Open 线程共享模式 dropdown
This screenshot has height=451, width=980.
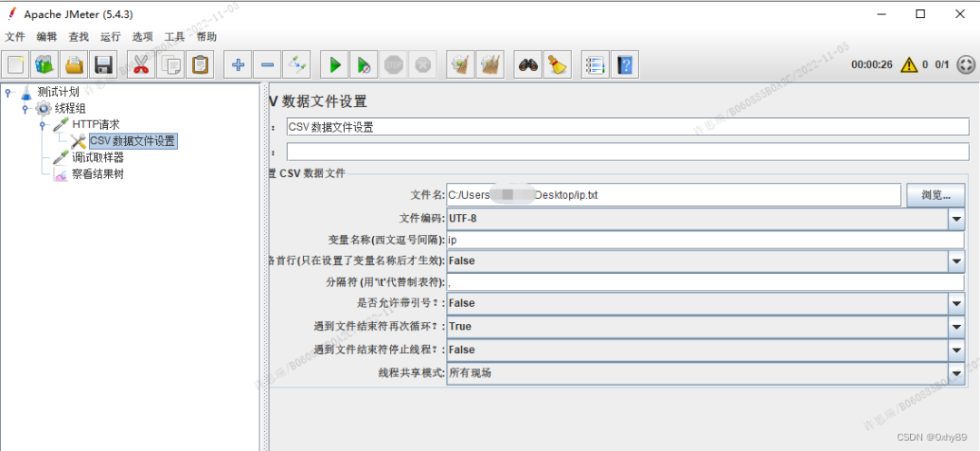point(956,373)
